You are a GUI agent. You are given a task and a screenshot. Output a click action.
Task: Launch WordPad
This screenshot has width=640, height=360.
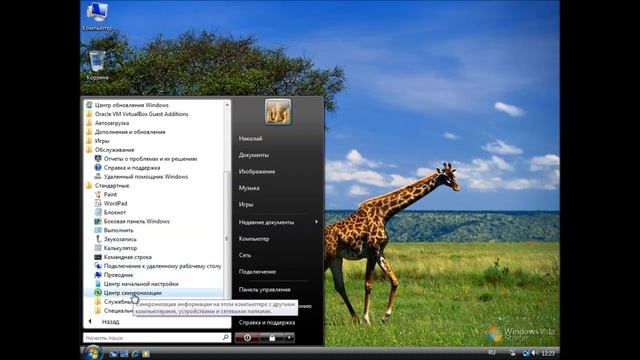(x=111, y=203)
